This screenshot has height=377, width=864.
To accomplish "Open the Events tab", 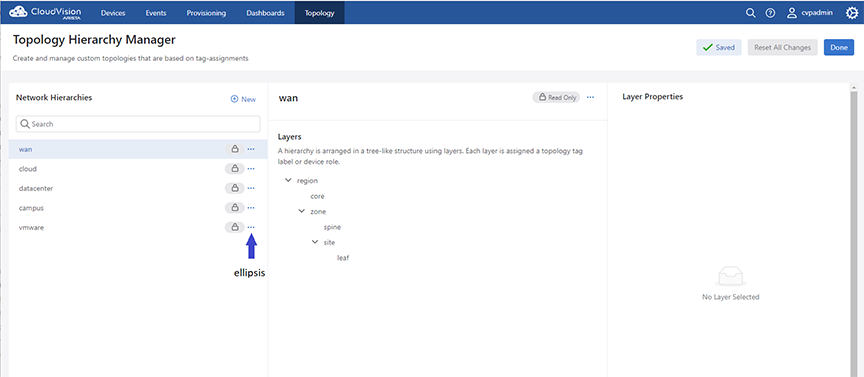I will pos(156,13).
